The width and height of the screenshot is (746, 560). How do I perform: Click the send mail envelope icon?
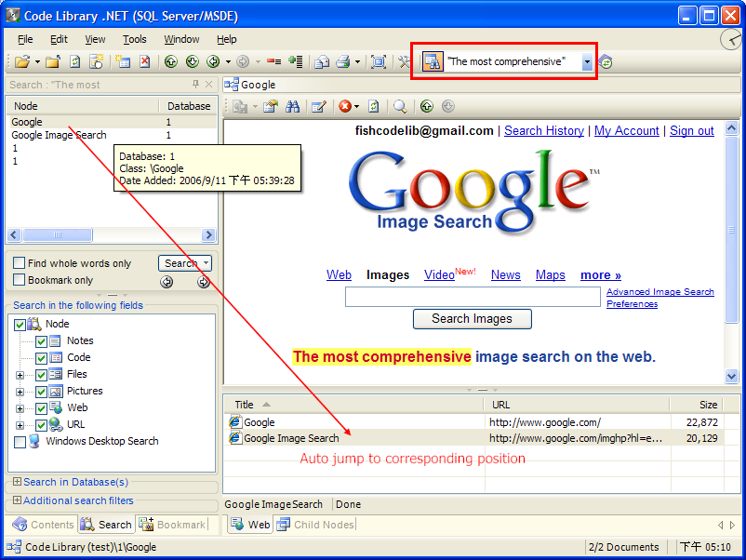tap(322, 61)
